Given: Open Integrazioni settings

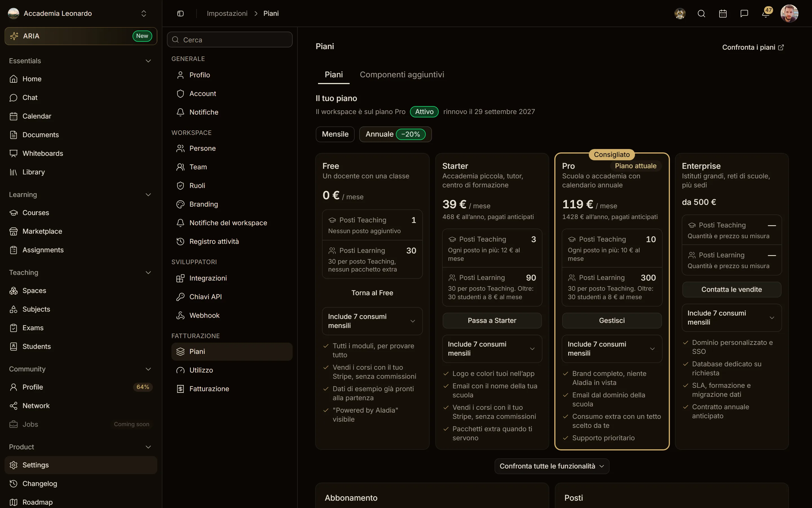Looking at the screenshot, I should 232,278.
